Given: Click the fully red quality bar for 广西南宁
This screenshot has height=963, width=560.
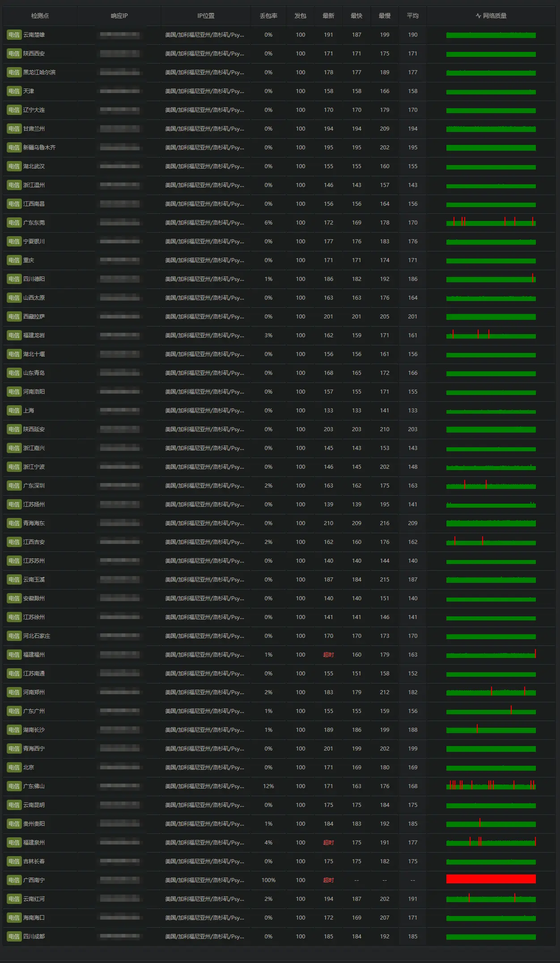Looking at the screenshot, I should tap(491, 879).
